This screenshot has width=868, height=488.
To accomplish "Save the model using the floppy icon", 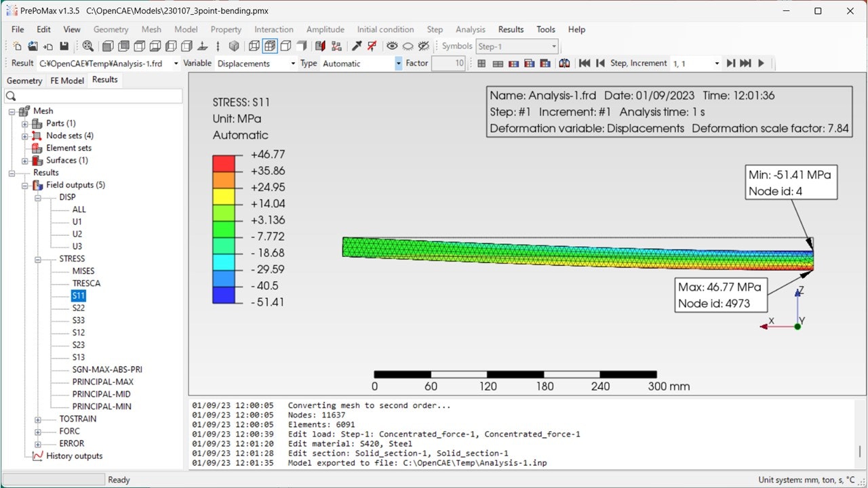I will pyautogui.click(x=64, y=46).
